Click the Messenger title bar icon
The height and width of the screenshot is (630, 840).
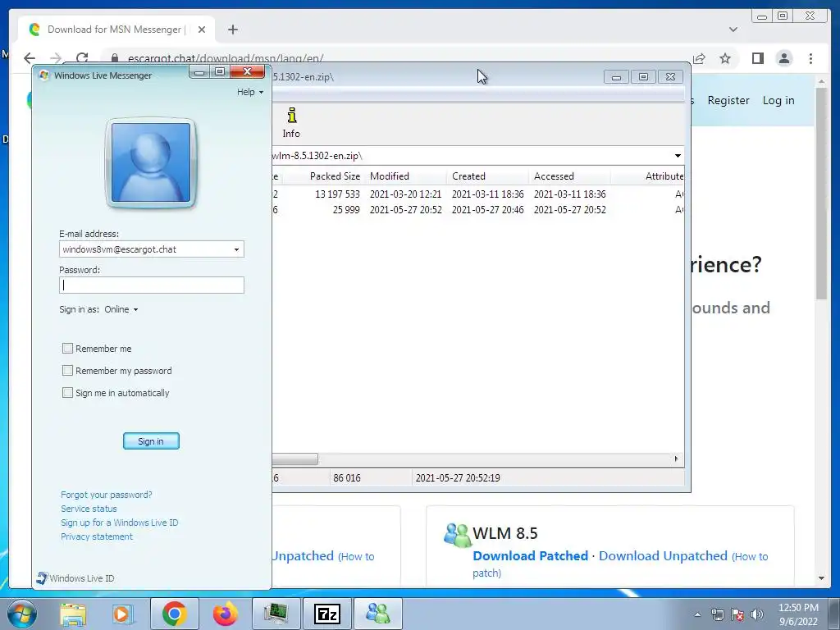pos(44,75)
